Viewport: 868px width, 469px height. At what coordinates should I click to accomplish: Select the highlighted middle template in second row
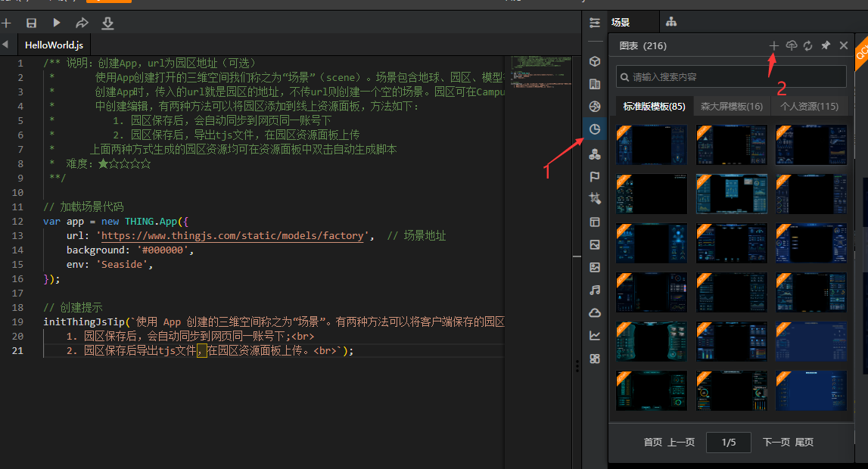coord(731,194)
